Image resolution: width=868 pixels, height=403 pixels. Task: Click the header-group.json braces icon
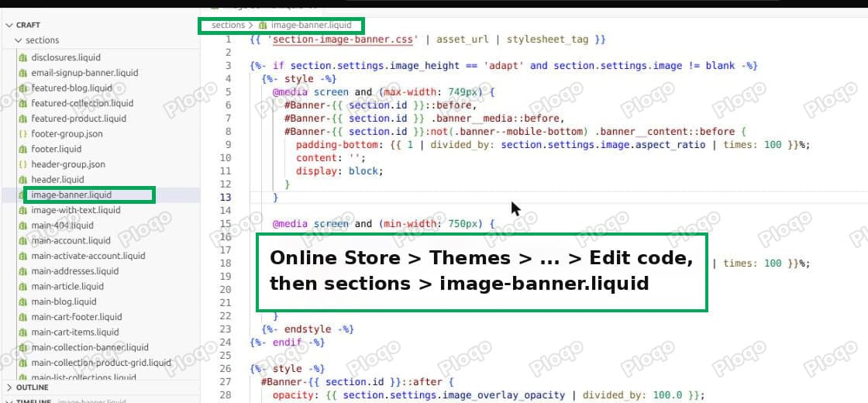tap(22, 164)
